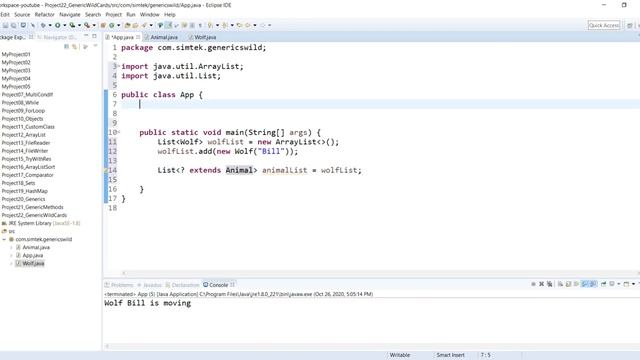This screenshot has width=640, height=360.
Task: Switch to the Javadoc tab
Action: 149,285
